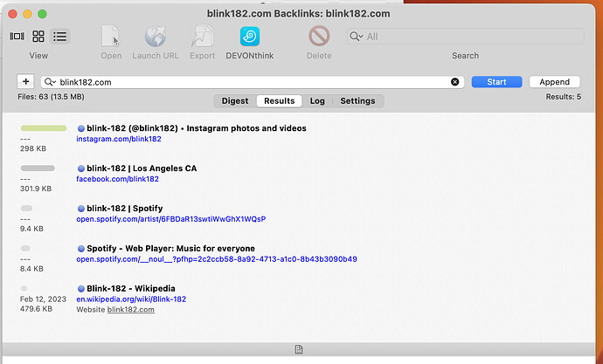Click the green window zoom button
This screenshot has width=603, height=364.
[42, 14]
